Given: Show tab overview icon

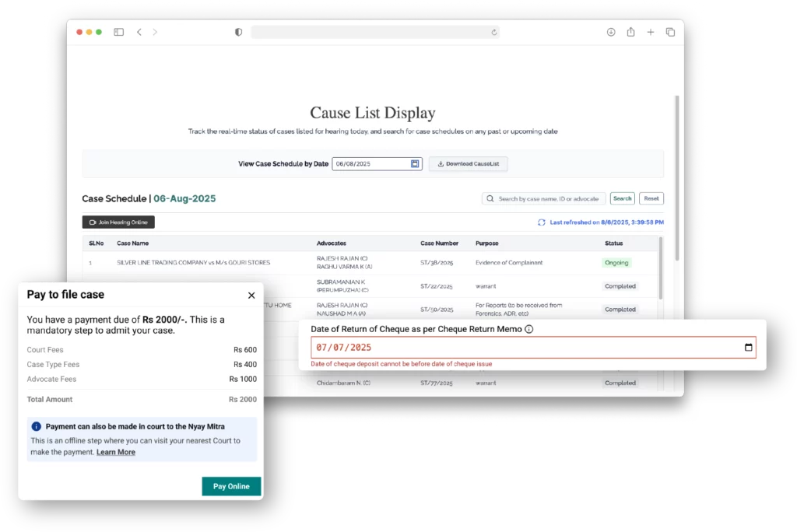Looking at the screenshot, I should click(x=670, y=32).
